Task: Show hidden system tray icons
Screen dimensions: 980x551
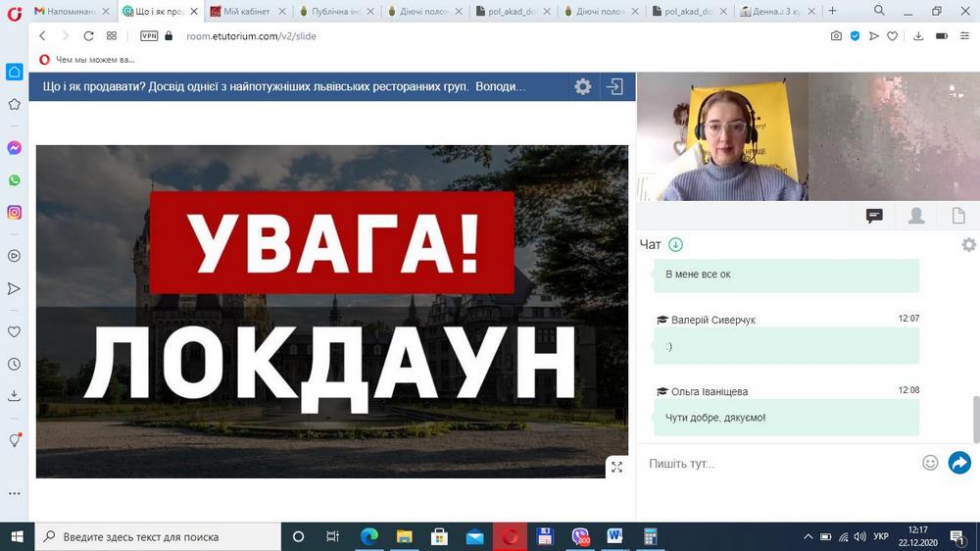Action: [808, 537]
